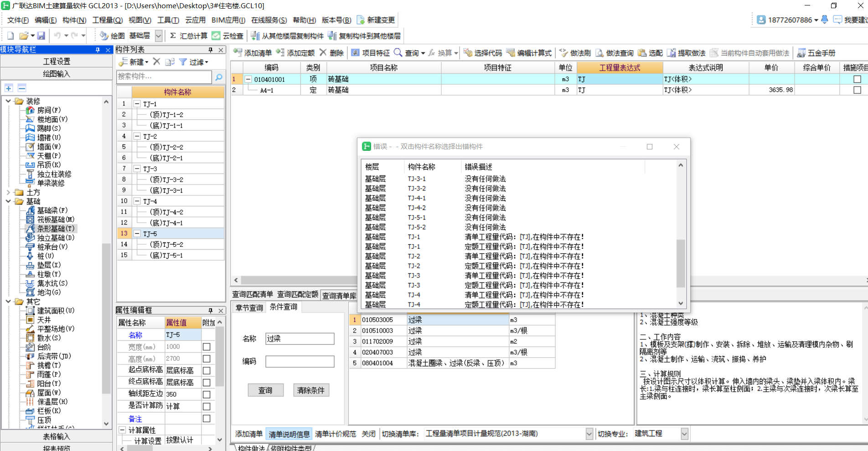Open 项目特征 from toolbar

(x=371, y=53)
